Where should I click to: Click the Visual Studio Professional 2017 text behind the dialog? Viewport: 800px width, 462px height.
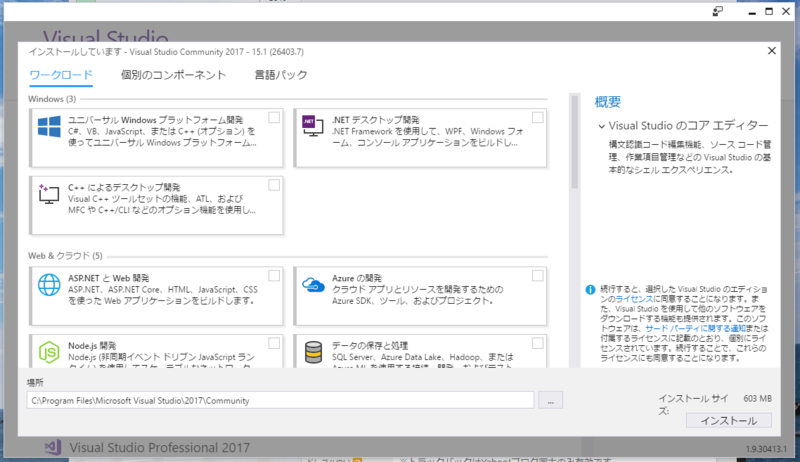[160, 448]
